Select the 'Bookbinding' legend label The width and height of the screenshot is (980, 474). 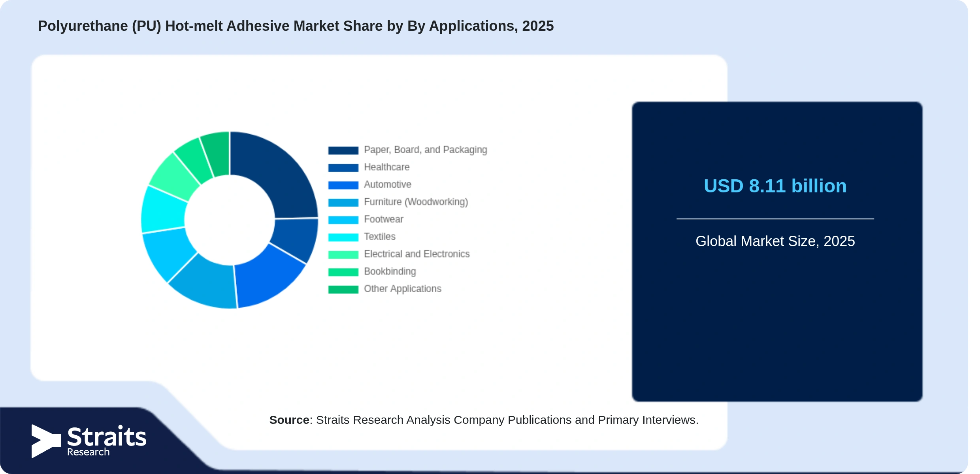(x=390, y=271)
